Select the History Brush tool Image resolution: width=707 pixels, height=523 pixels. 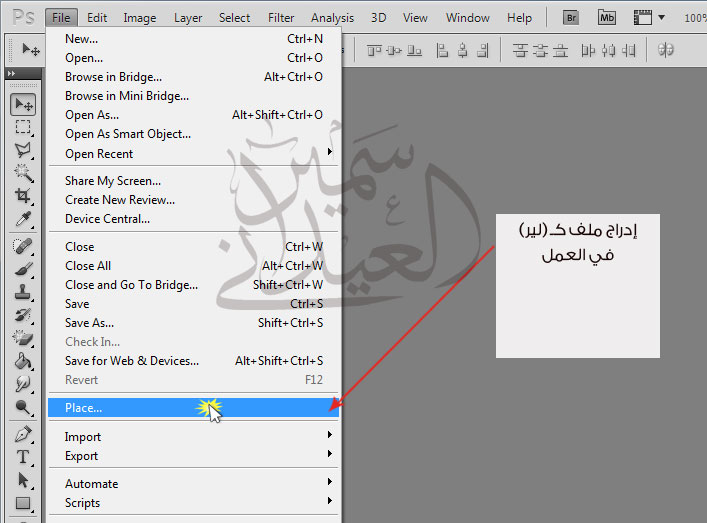(x=23, y=315)
